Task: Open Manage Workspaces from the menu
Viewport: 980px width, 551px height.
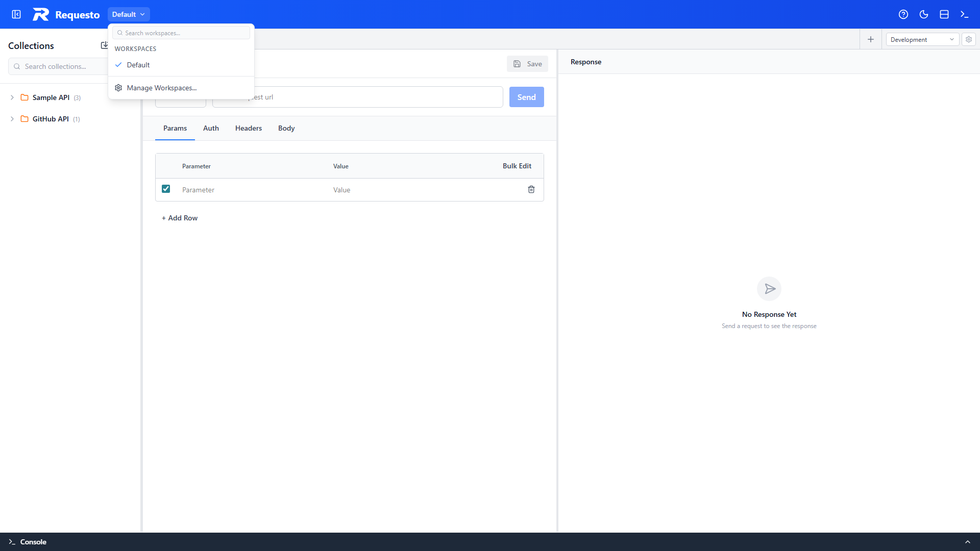Action: point(162,88)
